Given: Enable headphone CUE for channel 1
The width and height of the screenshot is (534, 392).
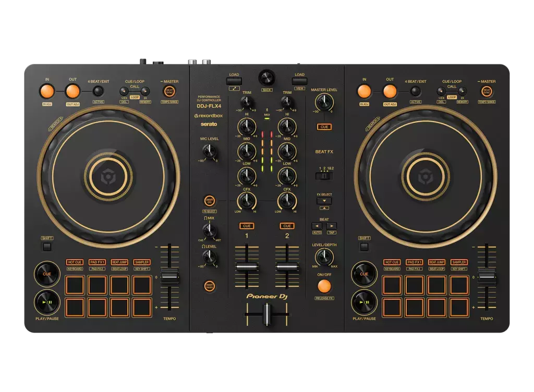Looking at the screenshot, I should (x=247, y=226).
